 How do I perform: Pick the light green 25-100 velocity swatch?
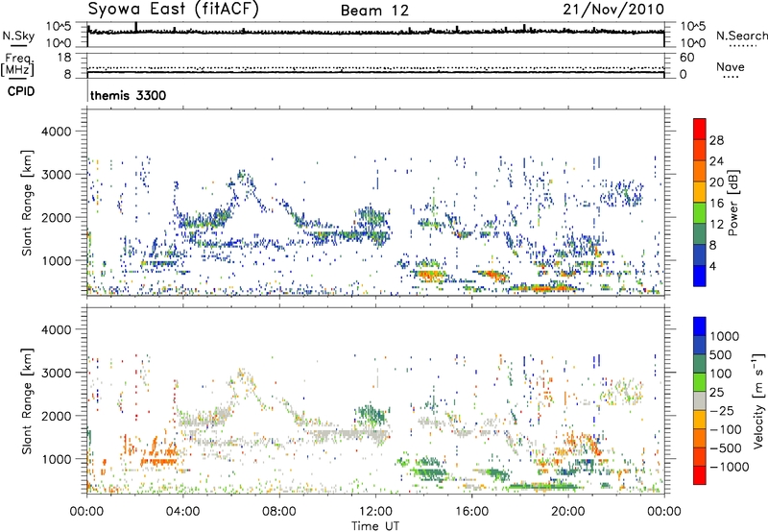coord(700,382)
